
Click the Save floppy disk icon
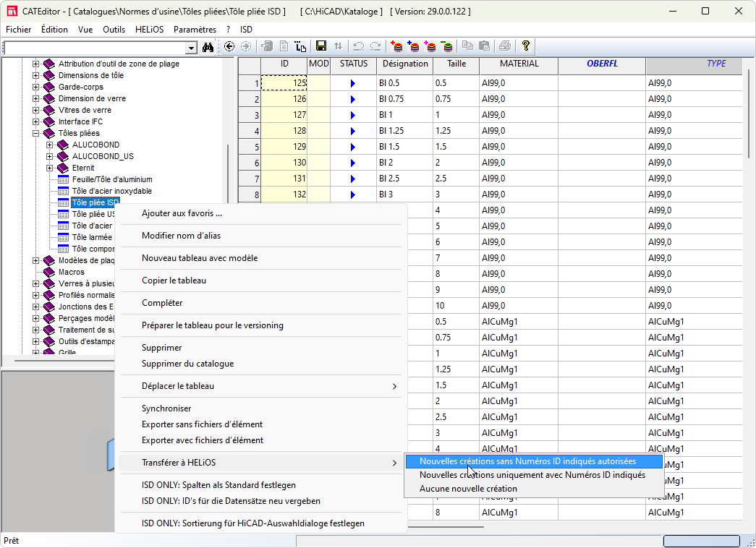(x=320, y=46)
